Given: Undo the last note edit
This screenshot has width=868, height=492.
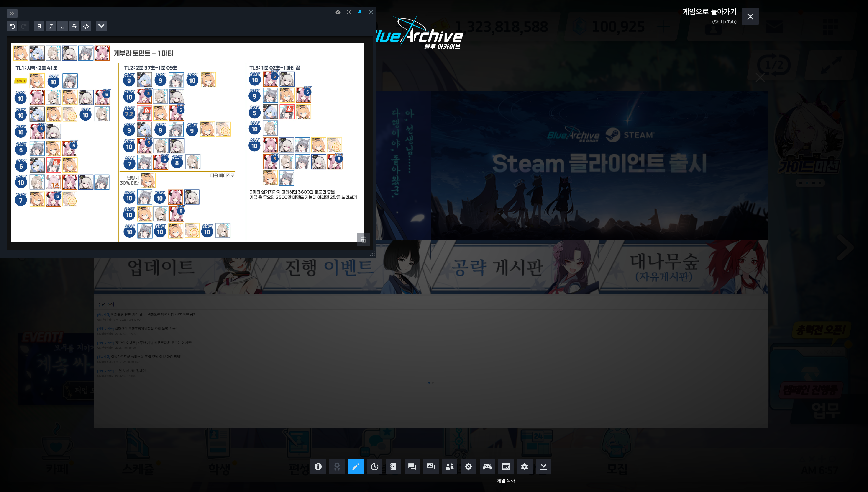Looking at the screenshot, I should click(13, 26).
